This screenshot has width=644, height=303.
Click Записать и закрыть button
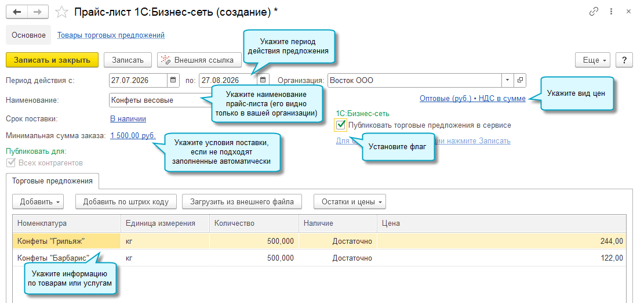[52, 60]
